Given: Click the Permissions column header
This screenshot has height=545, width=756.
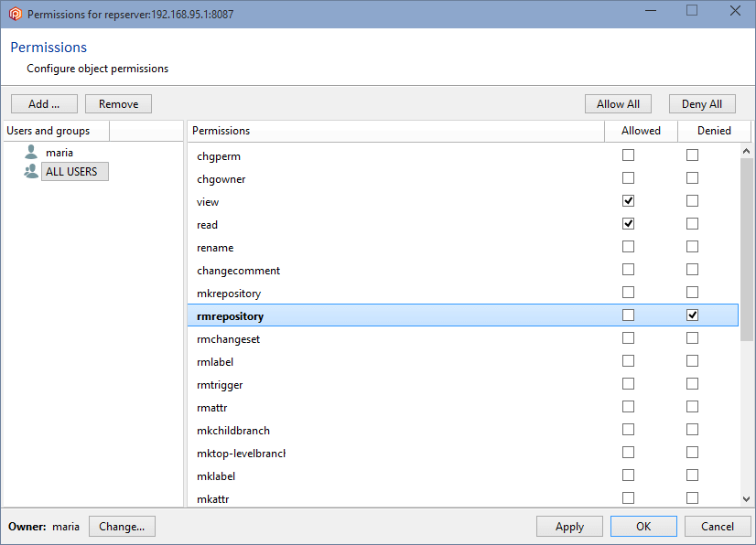Looking at the screenshot, I should (x=395, y=131).
